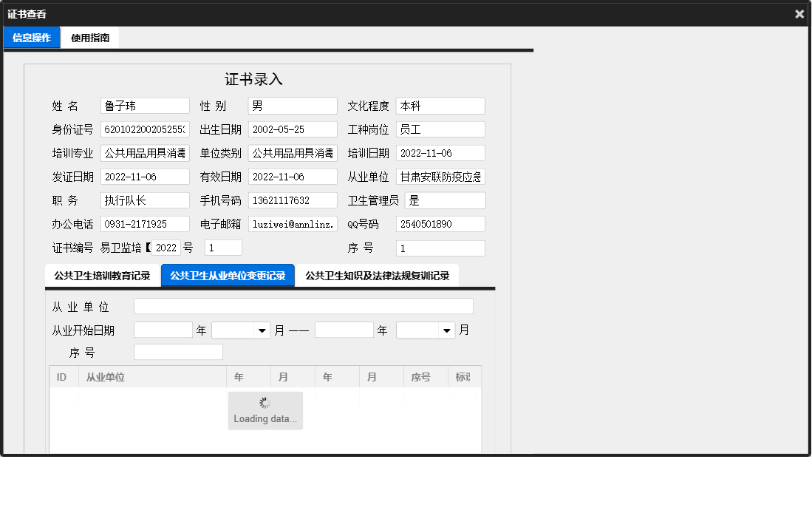
Task: Switch to the 使用指南 tab
Action: point(89,37)
